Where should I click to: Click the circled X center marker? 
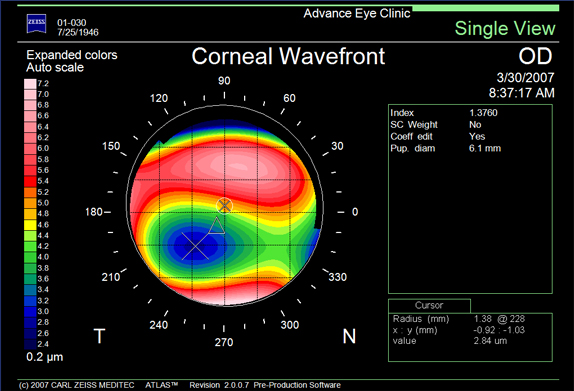[x=224, y=206]
